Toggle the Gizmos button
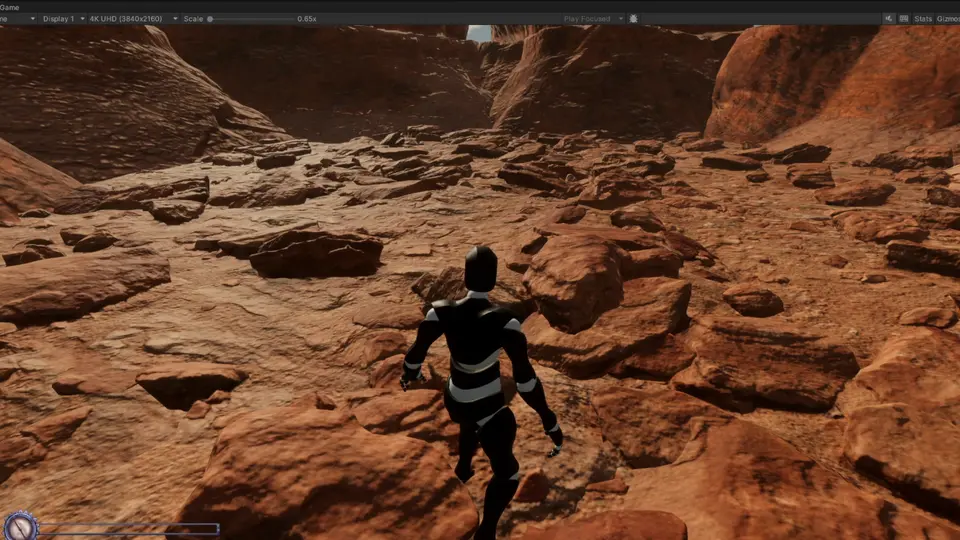 pyautogui.click(x=947, y=19)
